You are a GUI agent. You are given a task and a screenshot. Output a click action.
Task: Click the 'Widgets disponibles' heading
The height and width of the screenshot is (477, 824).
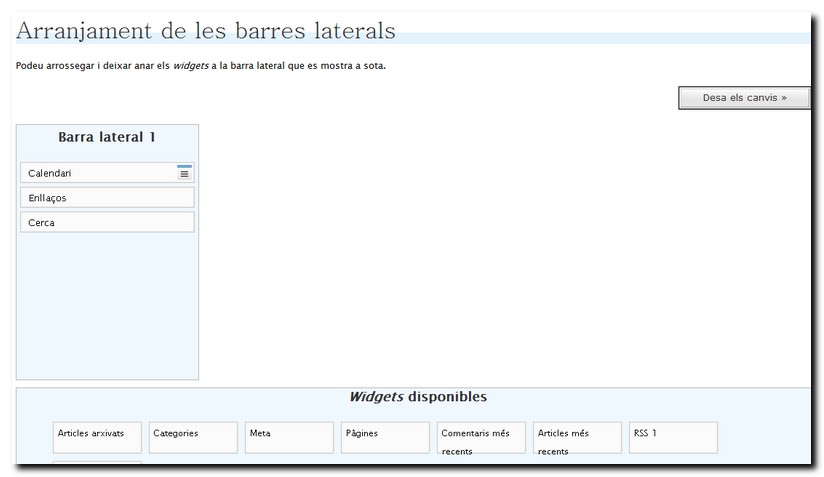[x=417, y=397]
